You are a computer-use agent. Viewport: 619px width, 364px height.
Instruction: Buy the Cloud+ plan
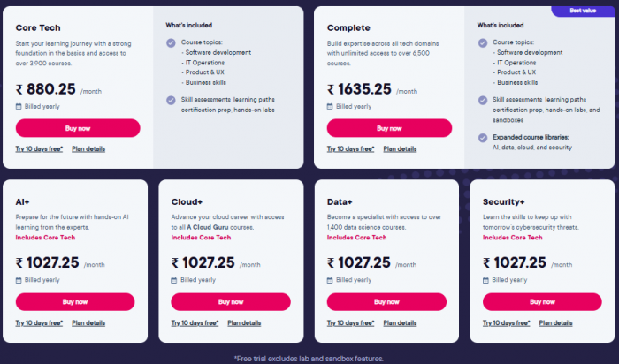(231, 301)
